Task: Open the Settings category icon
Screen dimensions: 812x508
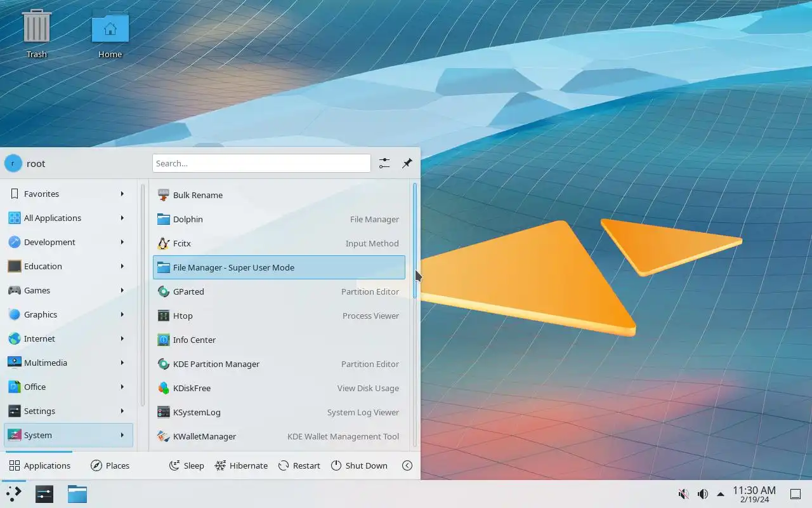Action: tap(14, 411)
